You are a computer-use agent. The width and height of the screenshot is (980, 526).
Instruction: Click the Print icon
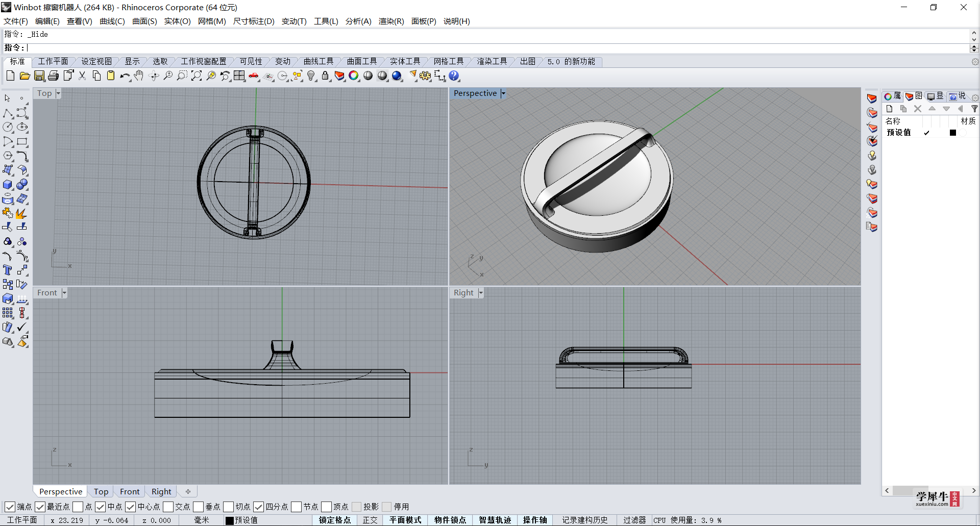(x=54, y=76)
